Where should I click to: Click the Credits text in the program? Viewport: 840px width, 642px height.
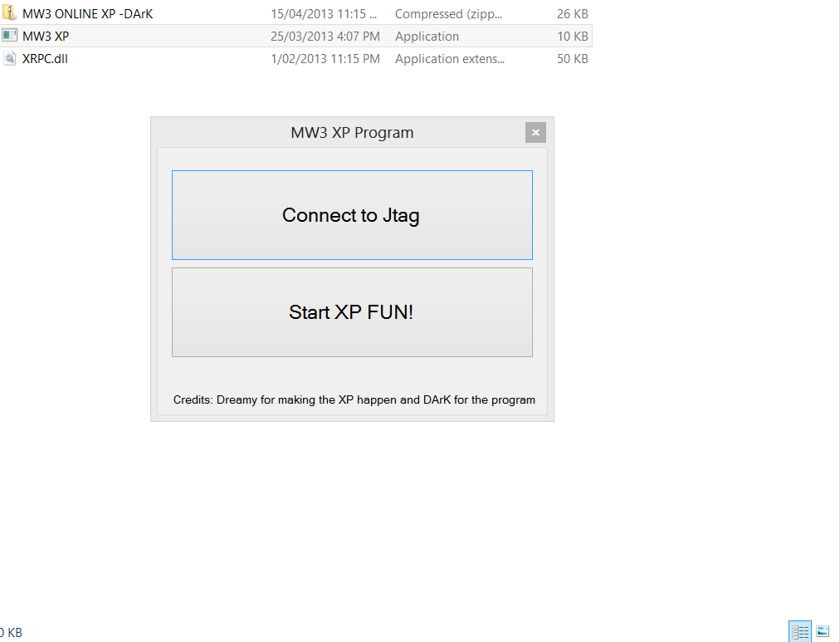pos(354,399)
